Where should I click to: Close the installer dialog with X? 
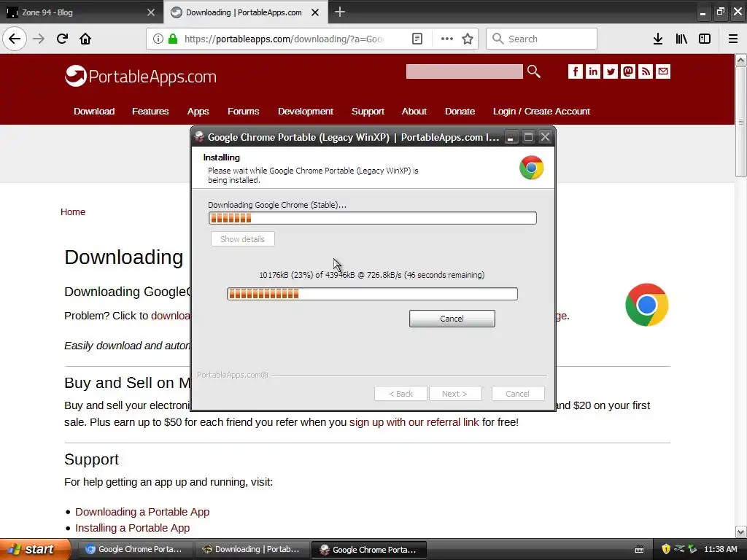[x=545, y=137]
